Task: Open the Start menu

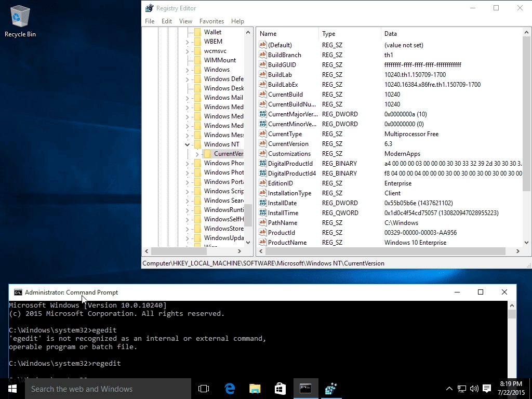Action: (12, 389)
